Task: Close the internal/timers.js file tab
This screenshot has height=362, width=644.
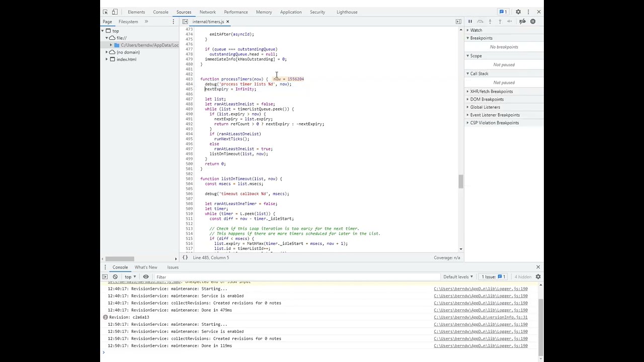Action: (227, 22)
